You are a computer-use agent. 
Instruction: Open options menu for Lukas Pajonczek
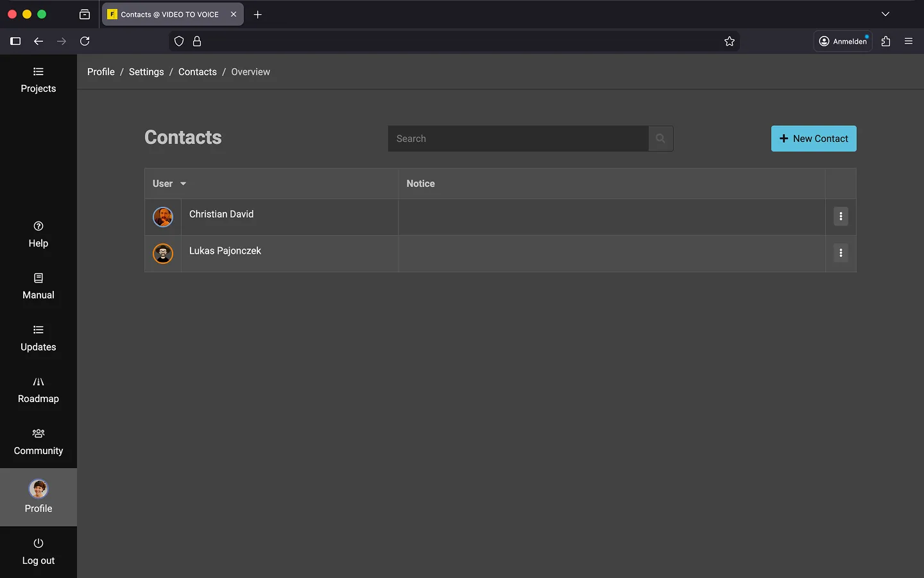click(x=841, y=253)
